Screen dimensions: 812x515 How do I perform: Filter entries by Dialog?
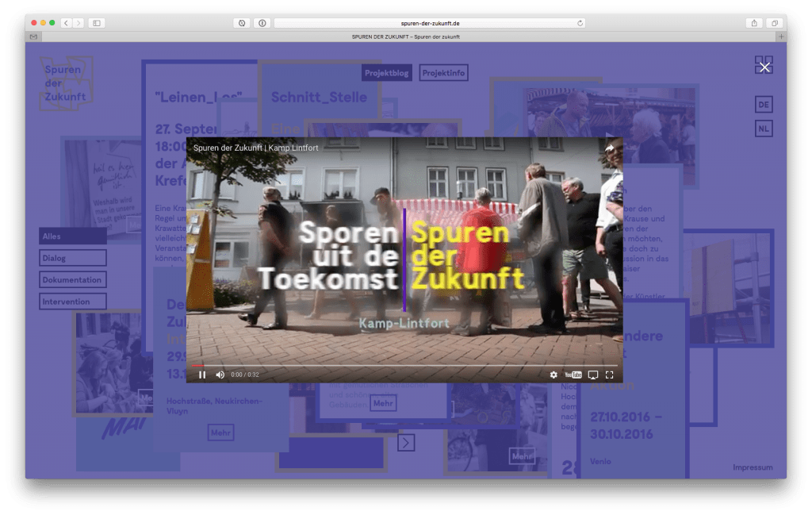coord(73,258)
